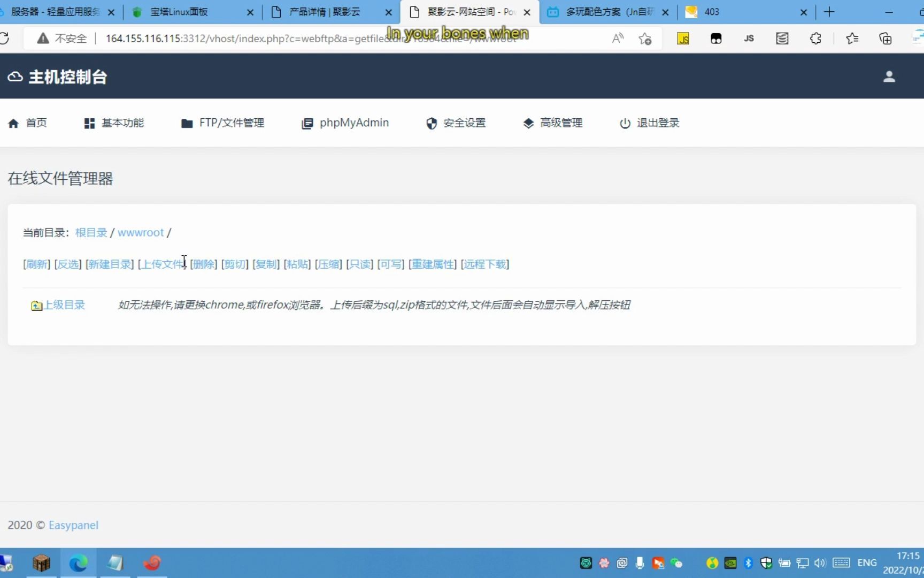
Task: Choose the 复制 copy action
Action: point(266,264)
